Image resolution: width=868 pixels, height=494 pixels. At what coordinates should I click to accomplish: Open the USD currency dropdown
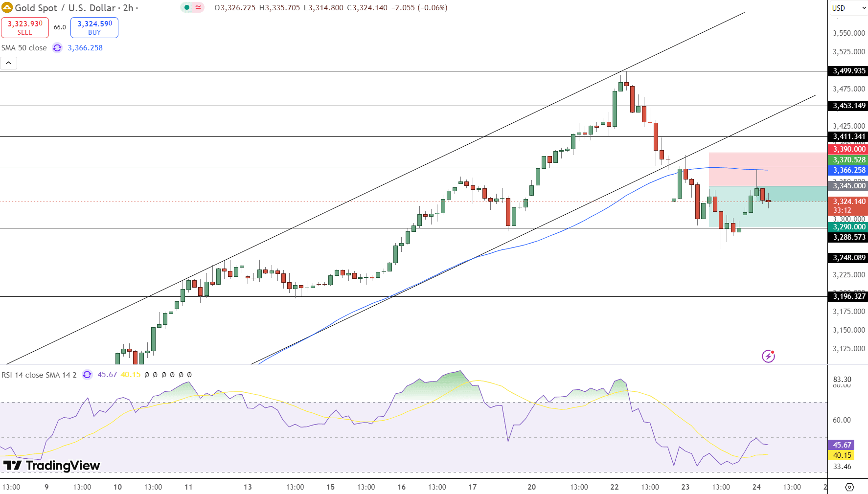point(848,8)
